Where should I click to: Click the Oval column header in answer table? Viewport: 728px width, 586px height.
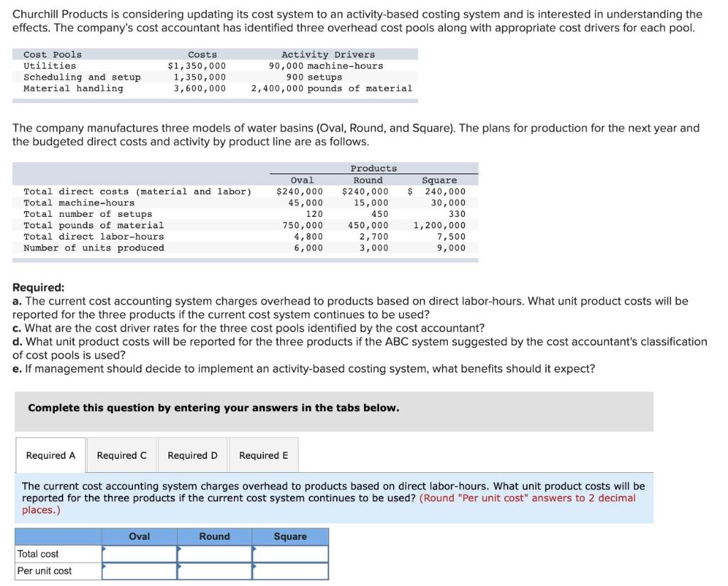point(139,536)
